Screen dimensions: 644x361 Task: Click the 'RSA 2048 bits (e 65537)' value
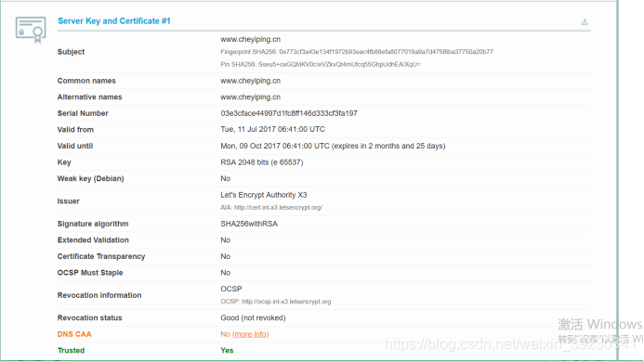(x=262, y=162)
